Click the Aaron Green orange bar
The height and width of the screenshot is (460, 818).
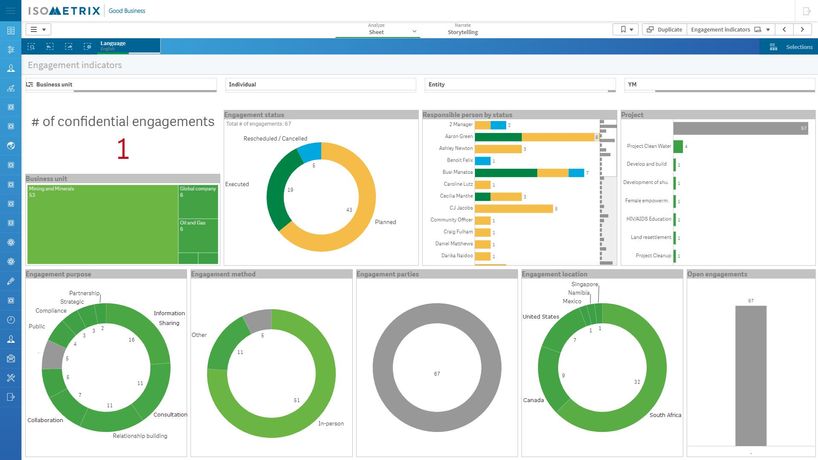pos(558,137)
